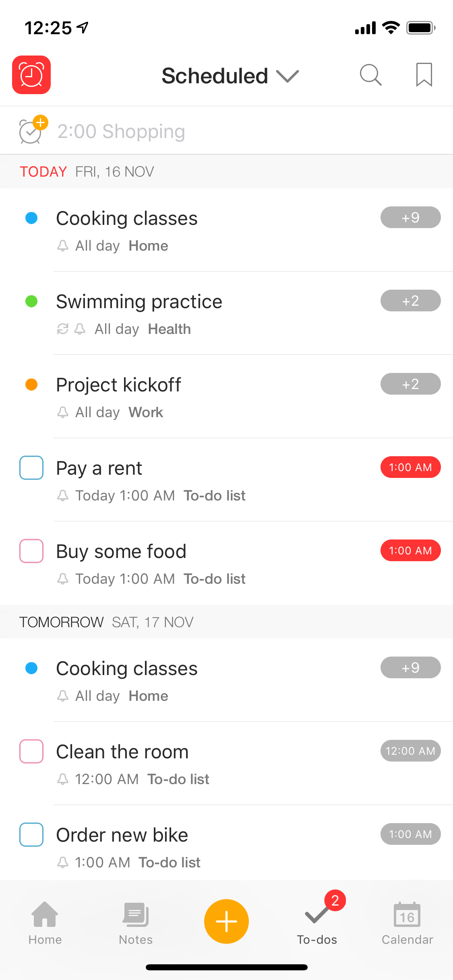Complete the Clean the room task
The image size is (453, 980).
point(31,751)
